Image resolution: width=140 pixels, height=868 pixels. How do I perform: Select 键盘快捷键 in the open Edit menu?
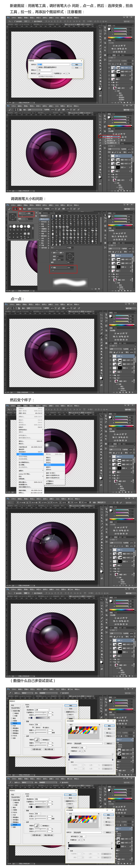[31, 490]
